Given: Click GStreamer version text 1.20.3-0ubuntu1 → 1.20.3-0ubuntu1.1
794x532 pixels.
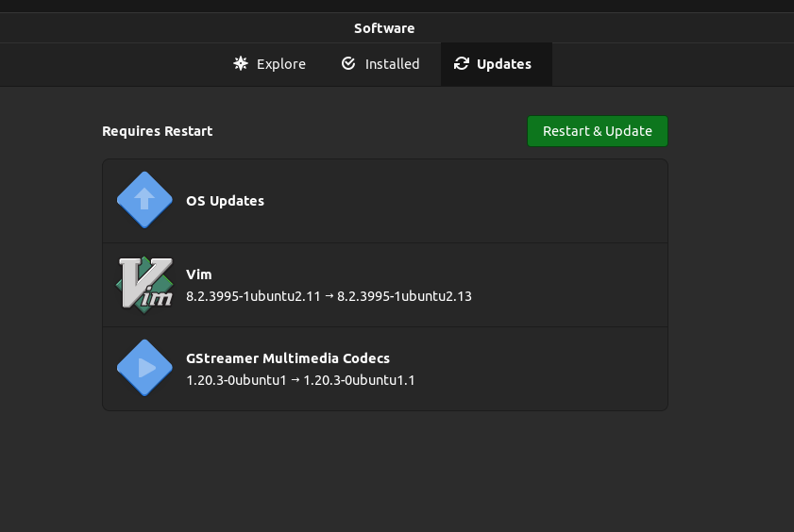Looking at the screenshot, I should [300, 380].
